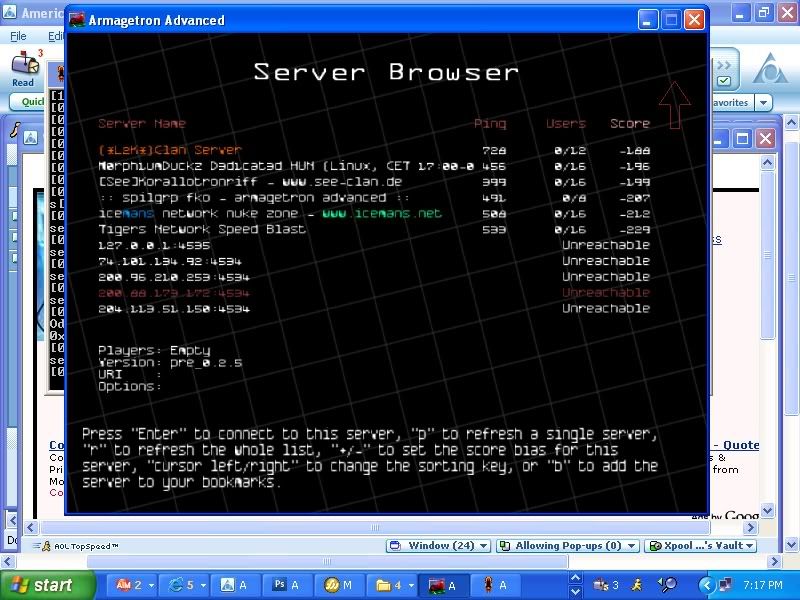The image size is (800, 600).
Task: Expand AOL toolbar with the double-chevron button
Action: (x=723, y=65)
